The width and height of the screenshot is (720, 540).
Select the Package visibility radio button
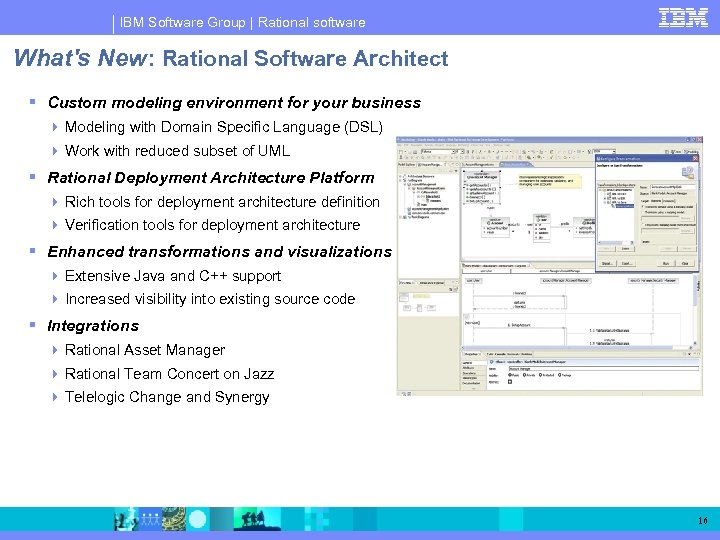[560, 375]
